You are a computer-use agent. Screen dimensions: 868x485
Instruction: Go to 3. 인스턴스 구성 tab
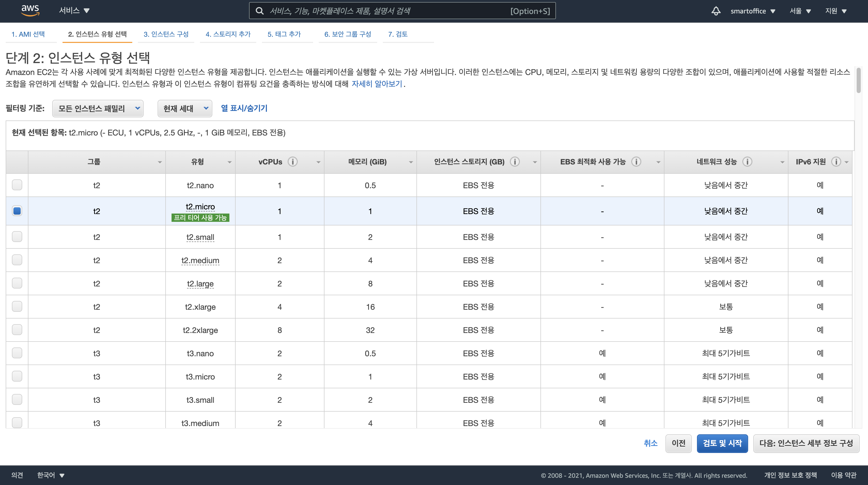(166, 34)
